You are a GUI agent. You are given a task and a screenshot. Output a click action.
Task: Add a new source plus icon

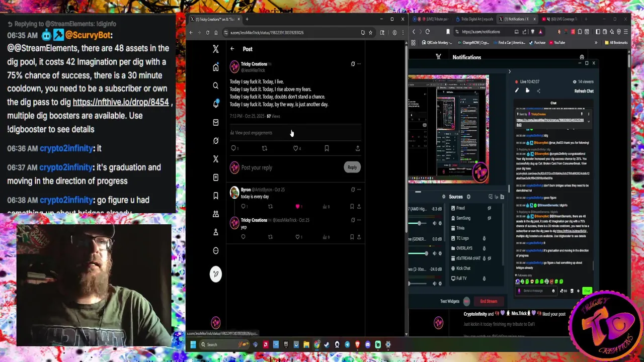pos(468,197)
